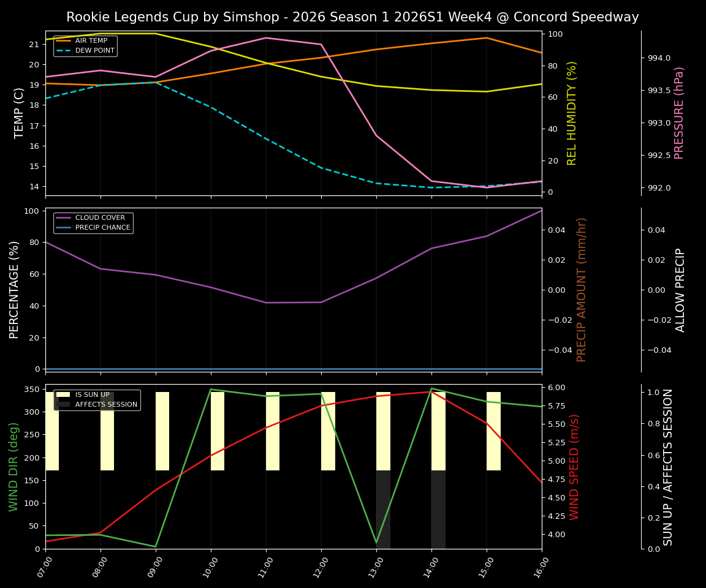The width and height of the screenshot is (706, 588).
Task: Click the dark AFFECTS SESSION legend swatch
Action: click(x=64, y=405)
